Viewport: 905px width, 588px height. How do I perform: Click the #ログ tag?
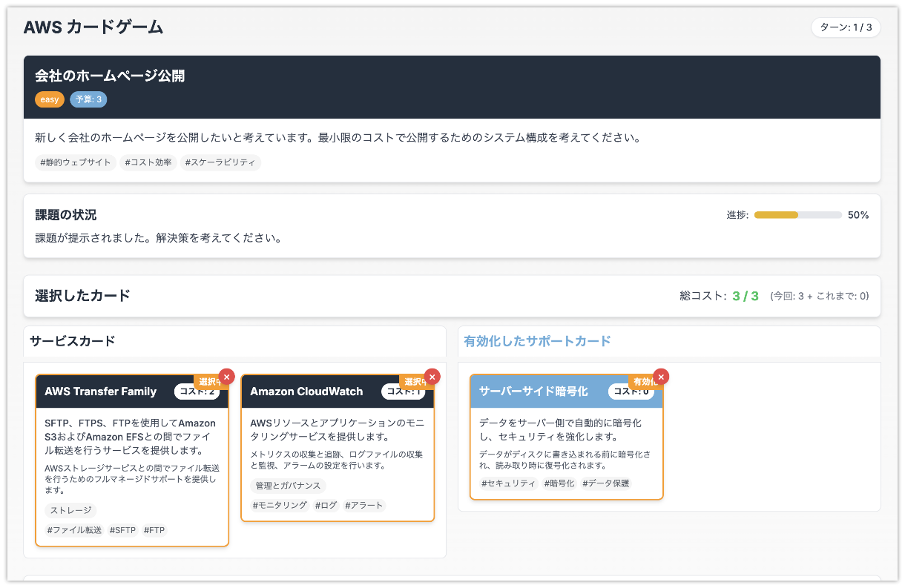tap(326, 506)
